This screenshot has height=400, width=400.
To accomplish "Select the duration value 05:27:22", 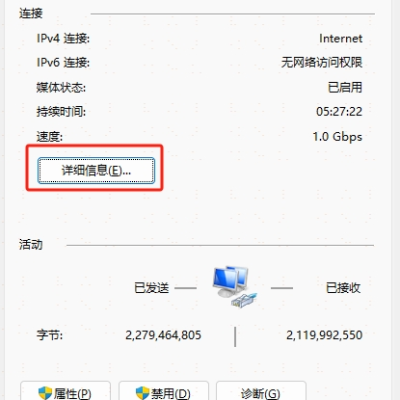I will 339,112.
